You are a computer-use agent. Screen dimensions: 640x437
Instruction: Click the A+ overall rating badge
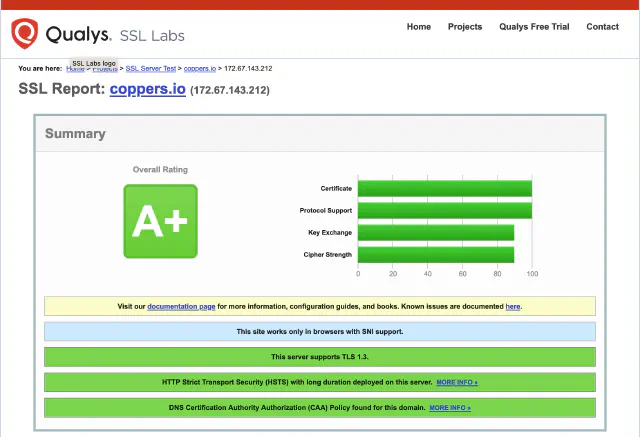click(x=160, y=221)
